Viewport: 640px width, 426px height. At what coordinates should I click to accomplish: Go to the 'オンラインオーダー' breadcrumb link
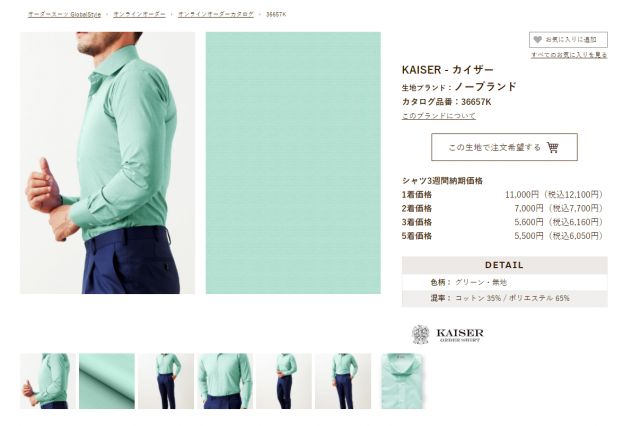point(140,14)
